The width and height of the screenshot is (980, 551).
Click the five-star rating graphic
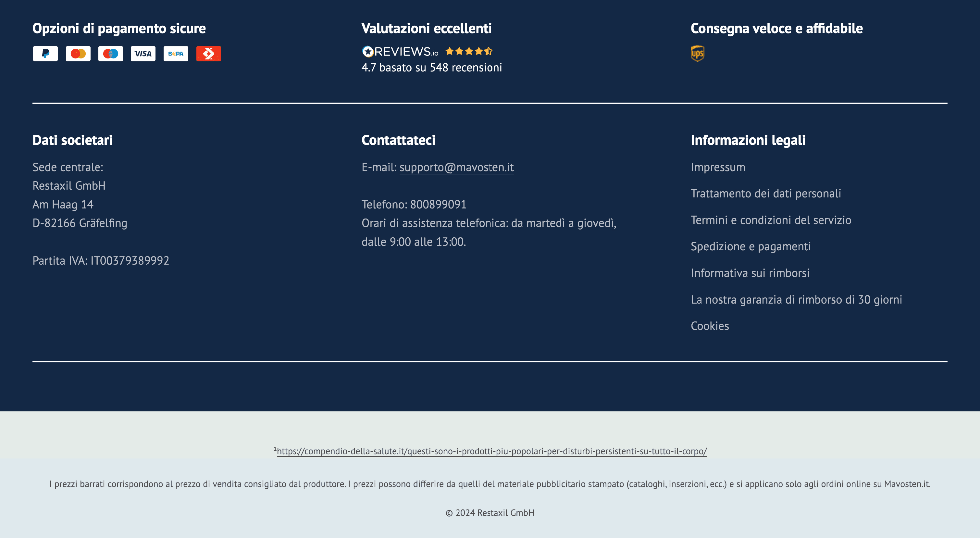pos(469,51)
